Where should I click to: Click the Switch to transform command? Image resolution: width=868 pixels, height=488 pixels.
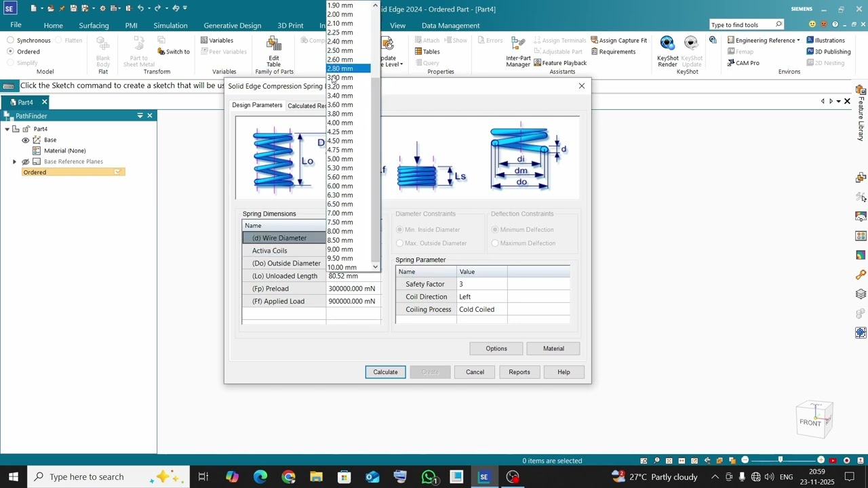click(174, 52)
